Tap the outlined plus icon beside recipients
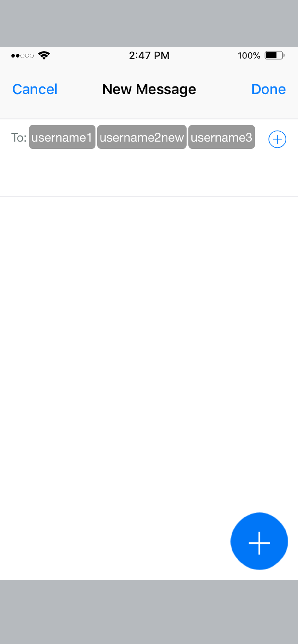This screenshot has height=644, width=298. [x=277, y=139]
